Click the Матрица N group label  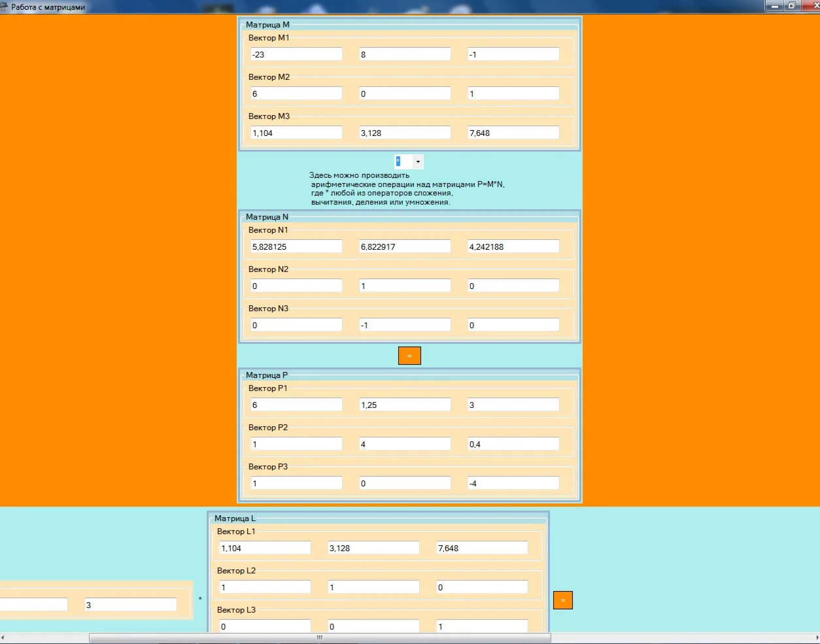(267, 217)
